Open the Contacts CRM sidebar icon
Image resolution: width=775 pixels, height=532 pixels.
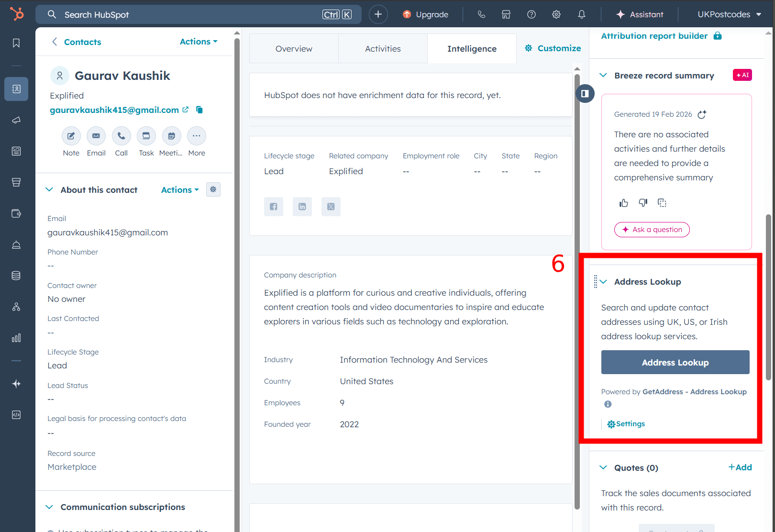click(16, 89)
